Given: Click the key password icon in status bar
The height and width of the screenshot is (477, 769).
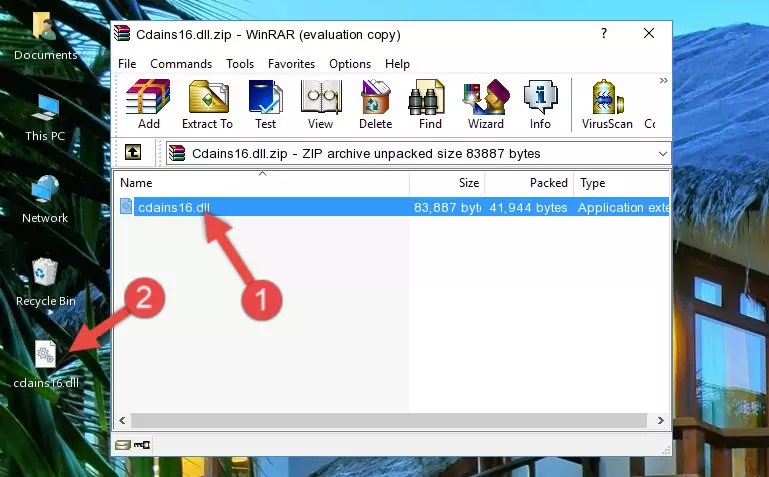Looking at the screenshot, I should (142, 445).
